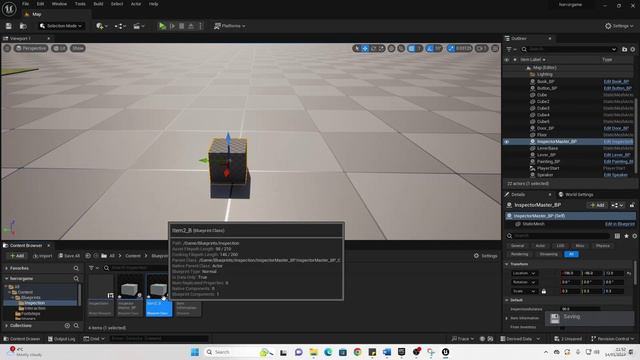
Task: Click the Stop playback button
Action: click(182, 26)
